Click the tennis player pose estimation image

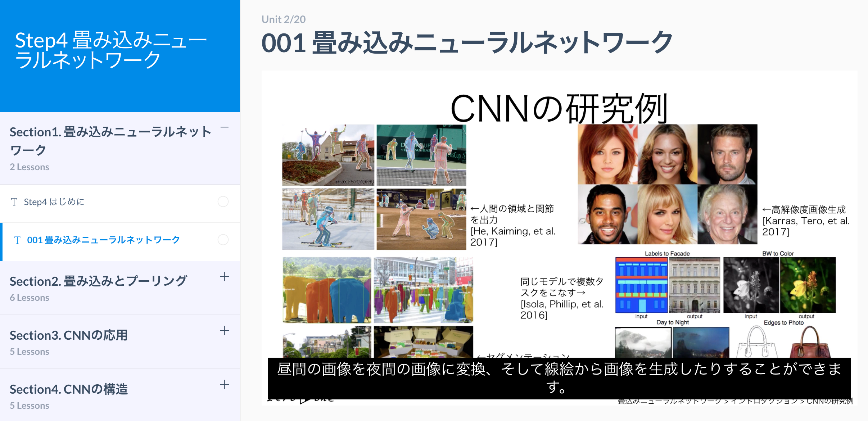click(421, 155)
